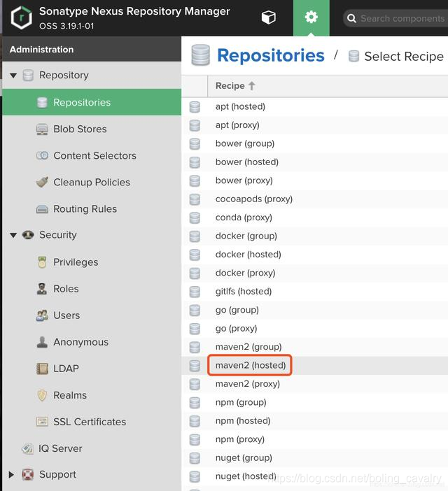Screen dimensions: 448x491
Task: Choose the npm (group) recipe
Action: pos(314,402)
